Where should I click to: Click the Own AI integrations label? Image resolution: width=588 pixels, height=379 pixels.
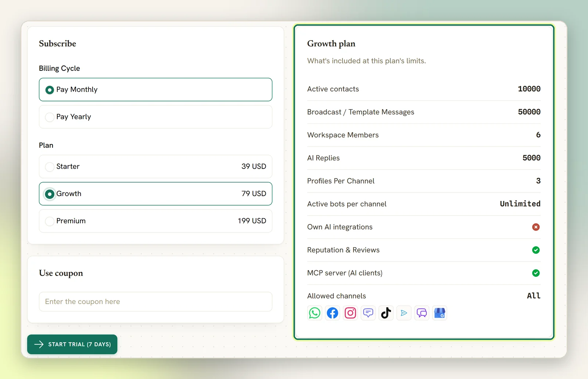340,227
